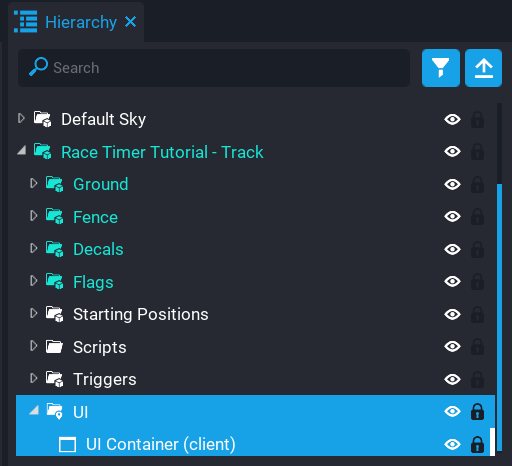Expand the Flags folder

click(34, 281)
